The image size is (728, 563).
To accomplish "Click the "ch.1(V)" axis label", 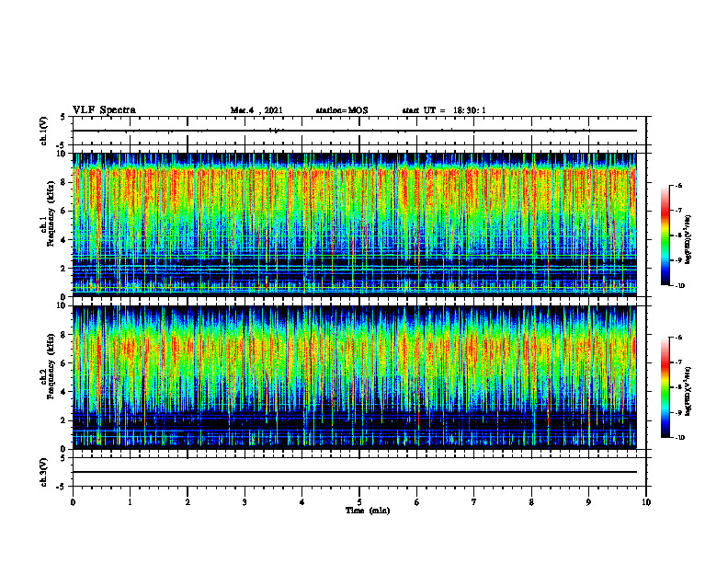I will coord(43,131).
